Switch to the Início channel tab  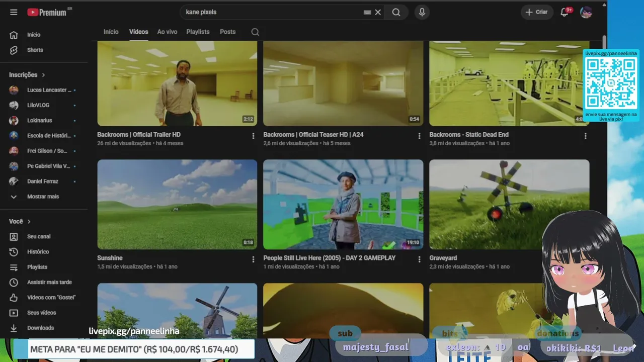click(111, 32)
